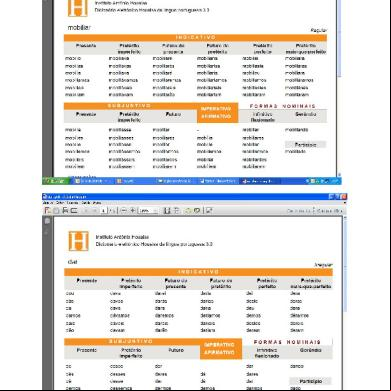This screenshot has height=391, width=391.
Task: Open the Editar menu
Action: [x=60, y=202]
